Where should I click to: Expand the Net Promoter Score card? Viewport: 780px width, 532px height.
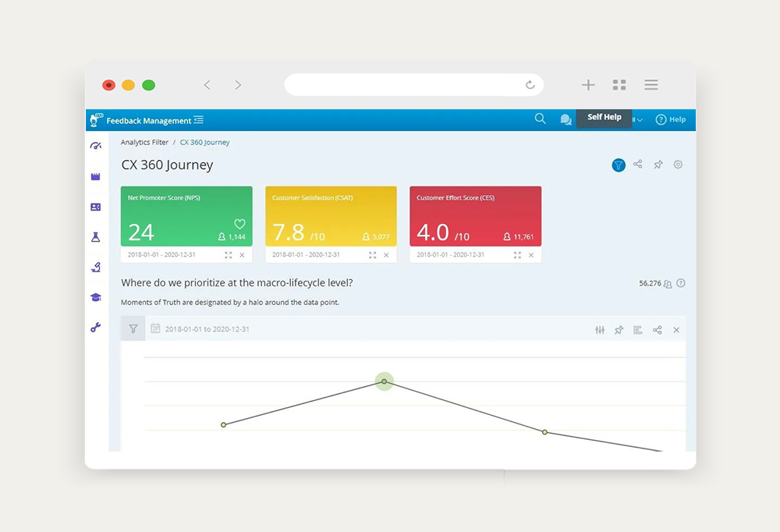tap(229, 255)
